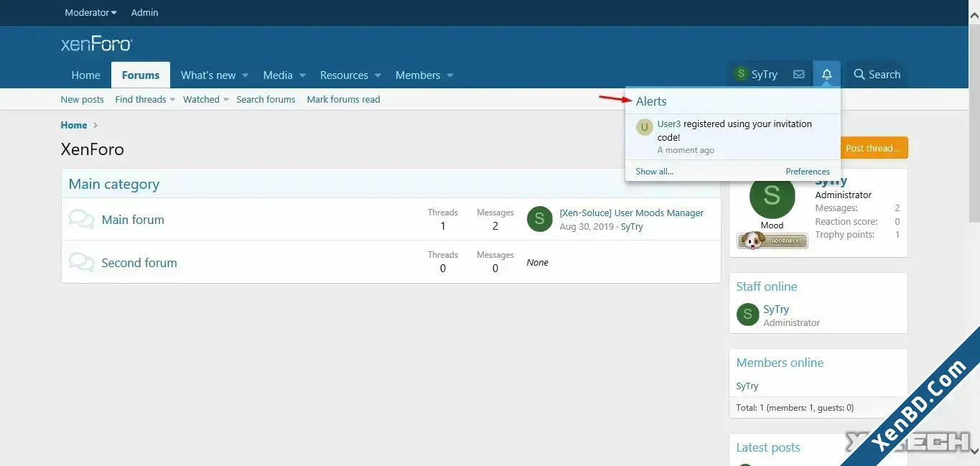Click the 'A moment ago' timestamp
The height and width of the screenshot is (466, 980).
tap(686, 150)
